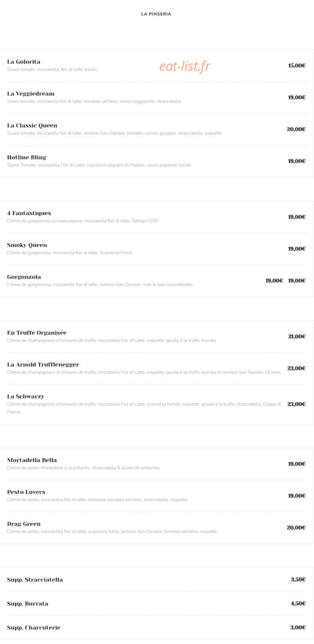This screenshot has width=314, height=644.
Task: Select the Drag Green item
Action: point(24,523)
